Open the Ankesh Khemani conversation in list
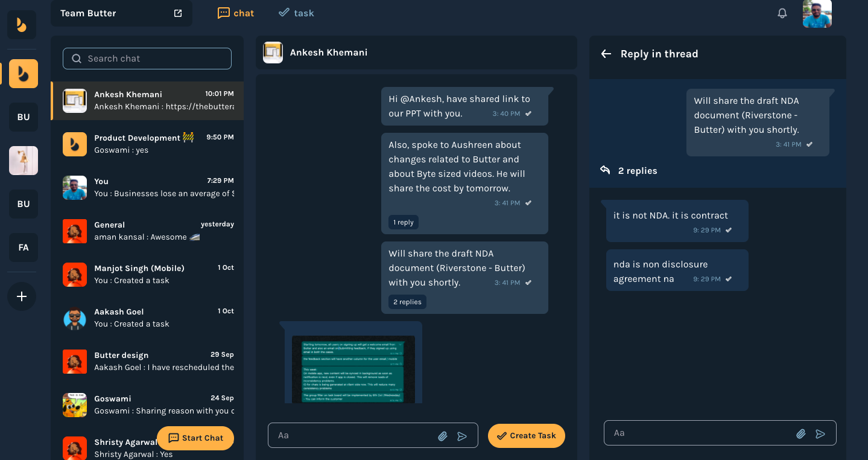Screen dimensions: 868x460 point(147,101)
